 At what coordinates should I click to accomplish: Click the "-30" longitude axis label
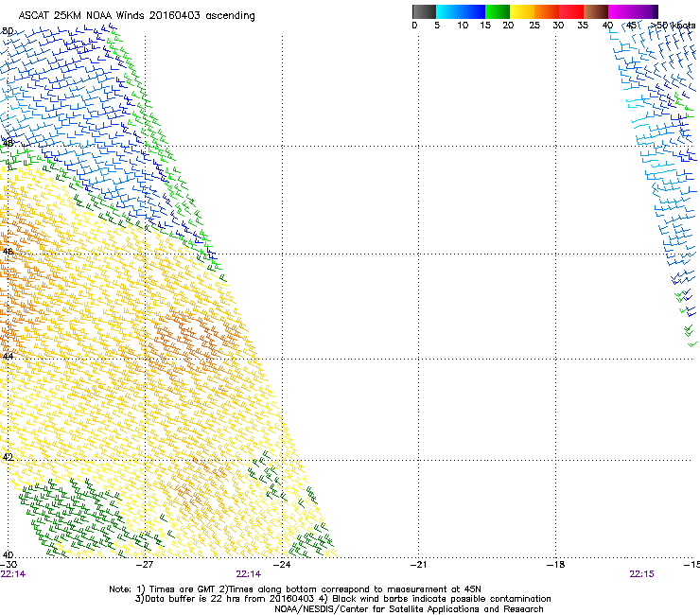point(9,565)
